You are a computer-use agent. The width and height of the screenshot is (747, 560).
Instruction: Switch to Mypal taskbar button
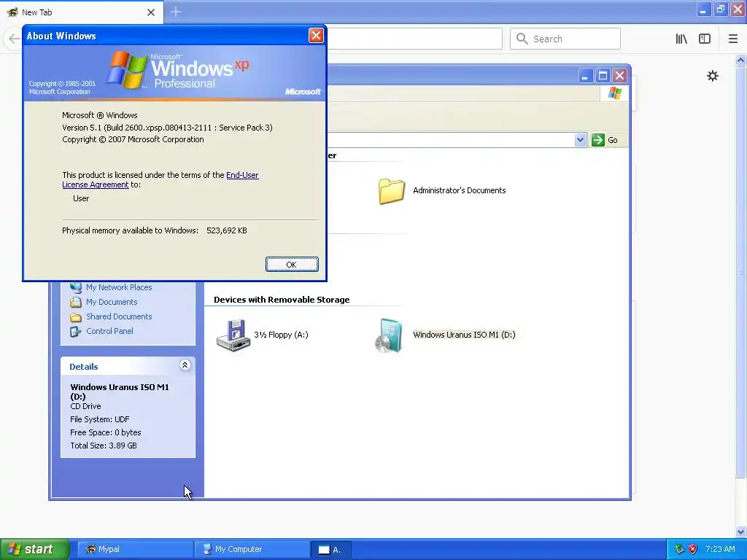point(135,549)
